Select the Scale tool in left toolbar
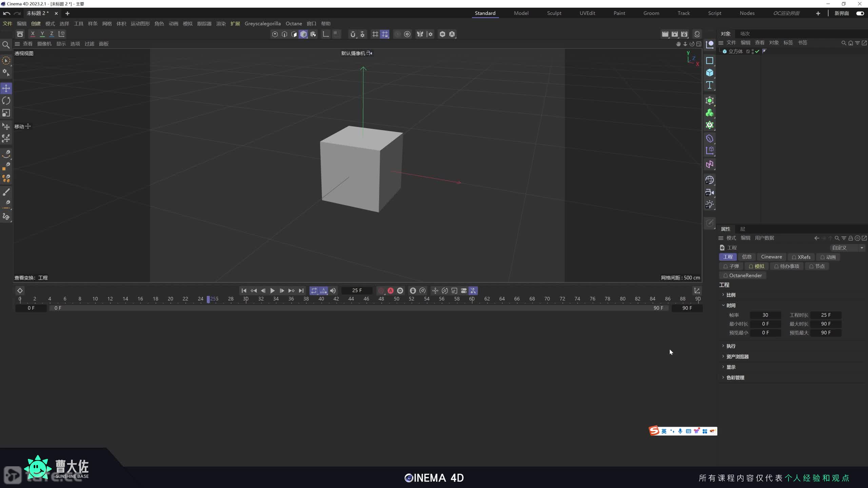868x488 pixels. pos(6,113)
